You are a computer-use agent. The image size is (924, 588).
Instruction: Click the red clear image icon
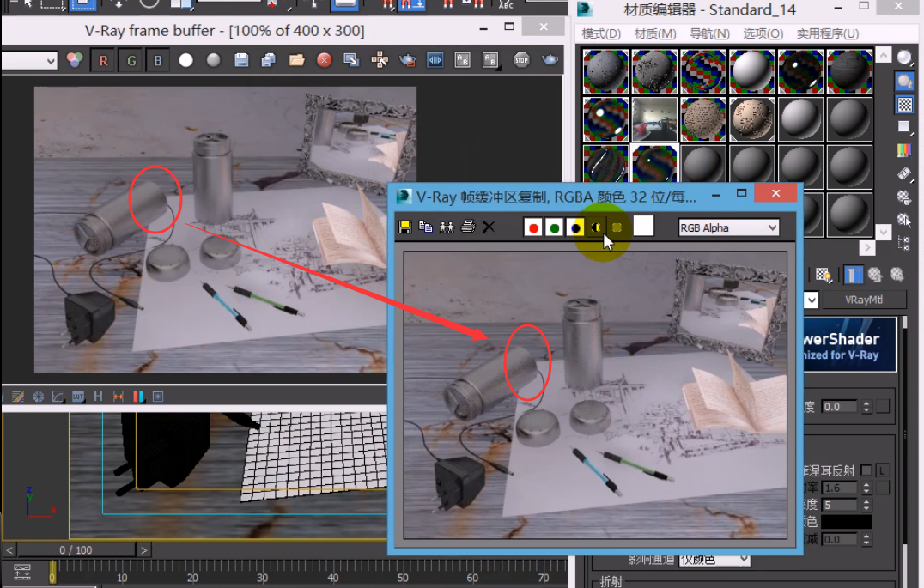click(x=324, y=60)
